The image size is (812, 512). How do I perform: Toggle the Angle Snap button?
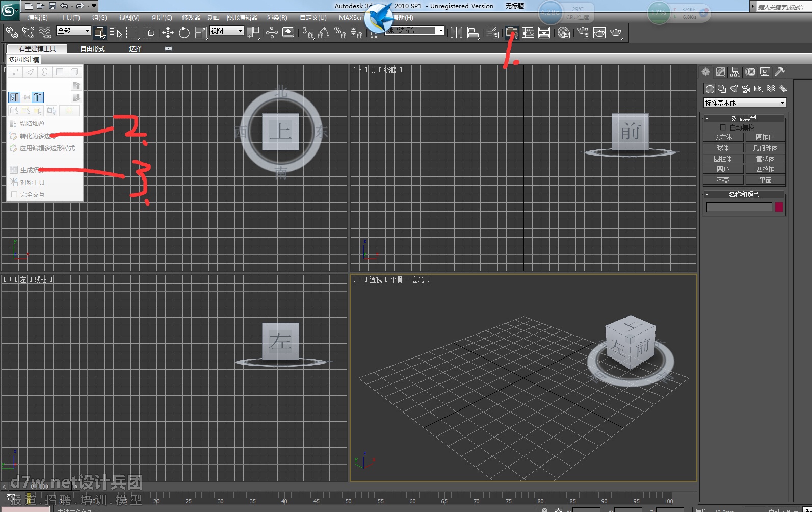[324, 33]
